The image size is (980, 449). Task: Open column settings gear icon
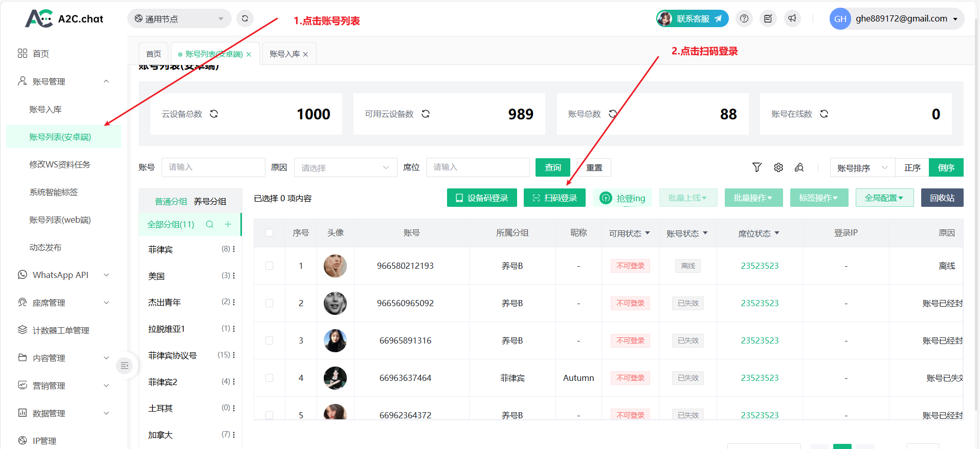click(x=778, y=167)
